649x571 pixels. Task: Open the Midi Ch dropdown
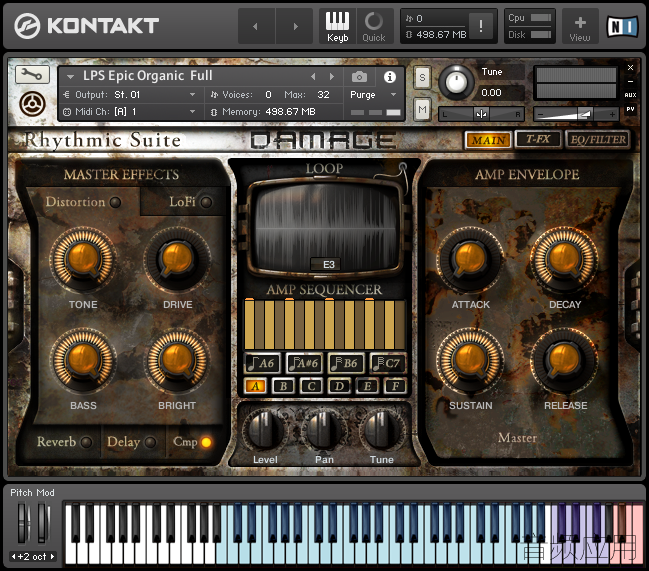129,112
